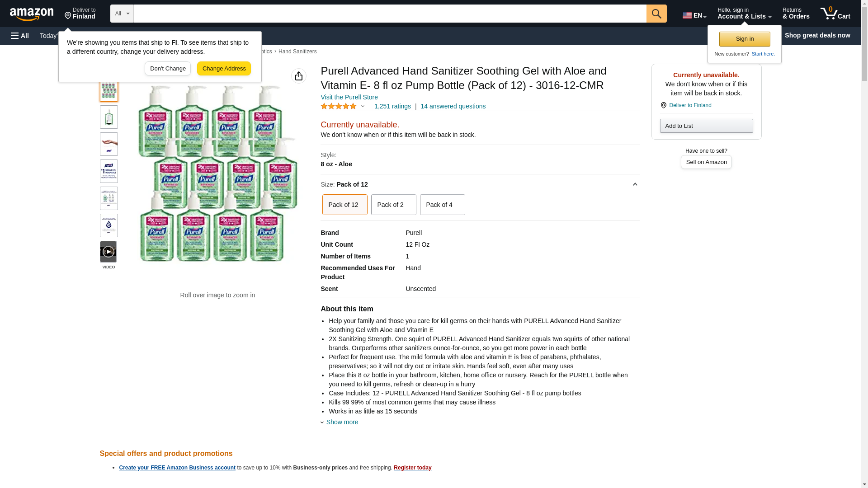Click the Hand Sanitizers breadcrumb
The width and height of the screenshot is (868, 488).
pos(297,52)
